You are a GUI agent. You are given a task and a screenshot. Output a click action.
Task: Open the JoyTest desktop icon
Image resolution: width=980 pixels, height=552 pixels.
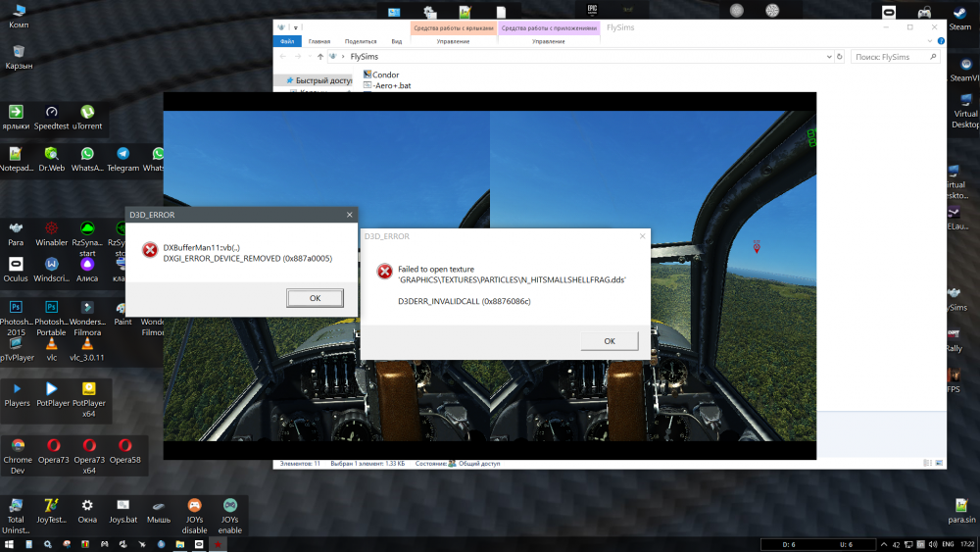51,511
